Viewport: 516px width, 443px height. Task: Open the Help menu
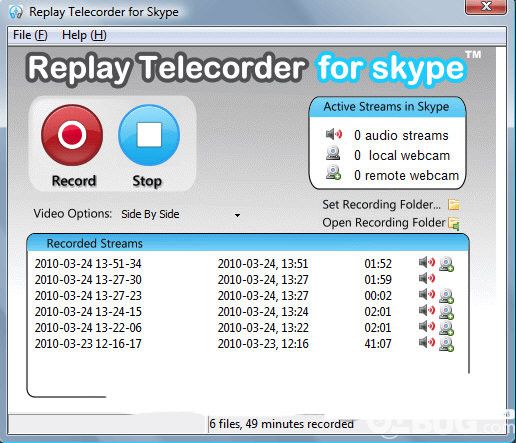84,35
